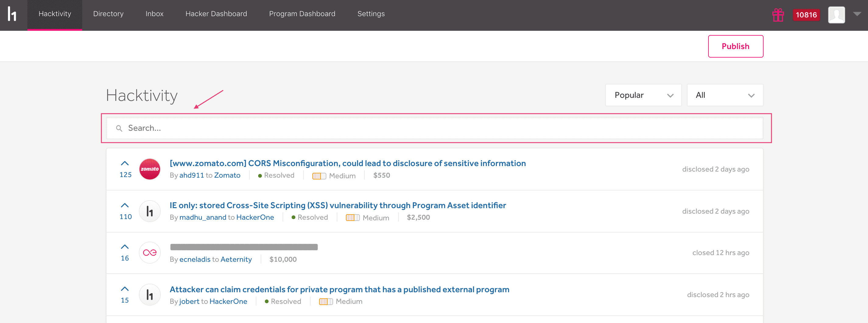Screen dimensions: 868x323
Task: Click HackerOne logo beside IE only XSS report
Action: [x=149, y=211]
